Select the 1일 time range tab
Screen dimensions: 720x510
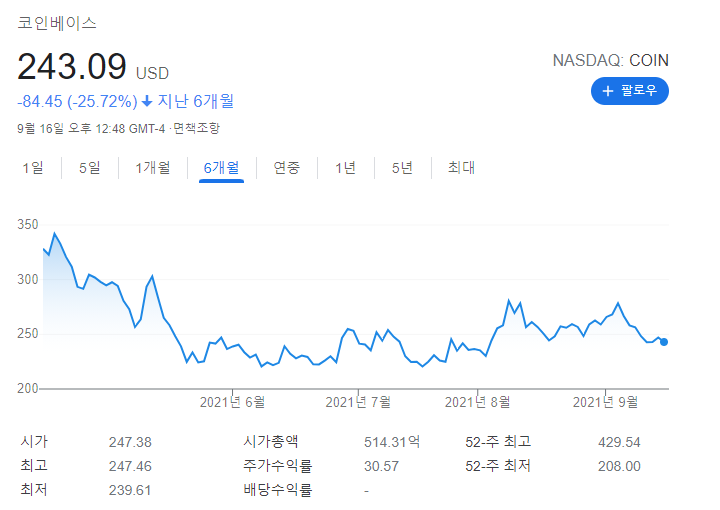point(33,168)
